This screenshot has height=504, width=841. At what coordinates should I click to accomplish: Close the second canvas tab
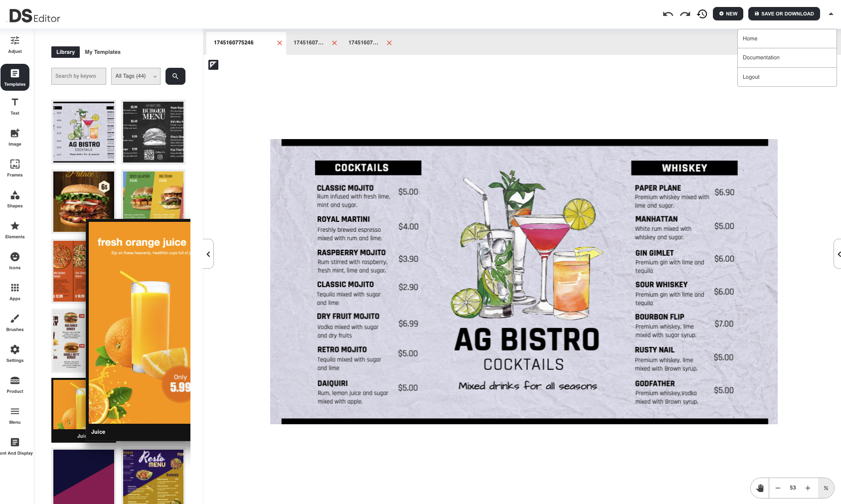coord(335,43)
